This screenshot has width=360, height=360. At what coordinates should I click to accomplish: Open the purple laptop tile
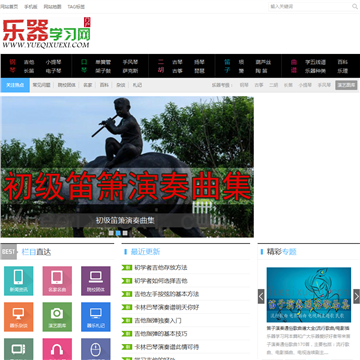pos(96,281)
